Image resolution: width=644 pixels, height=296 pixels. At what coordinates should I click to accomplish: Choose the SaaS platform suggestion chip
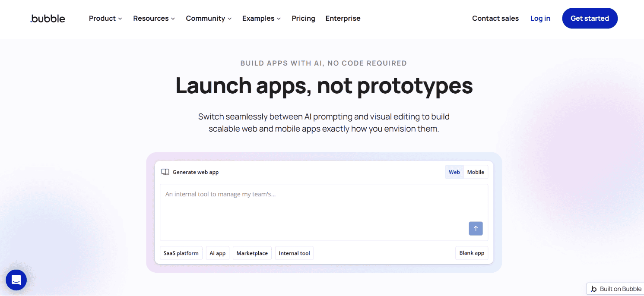point(181,253)
